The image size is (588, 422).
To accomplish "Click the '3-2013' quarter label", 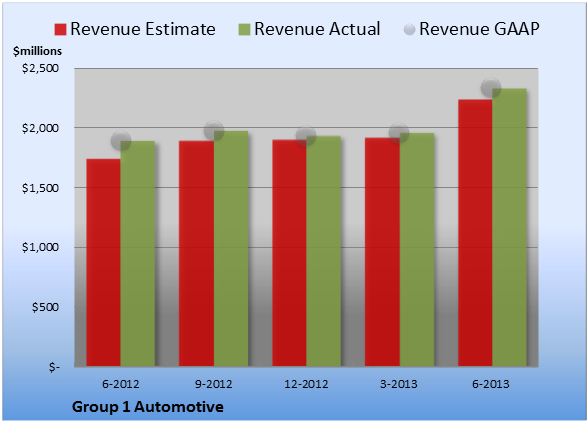I will pos(399,384).
